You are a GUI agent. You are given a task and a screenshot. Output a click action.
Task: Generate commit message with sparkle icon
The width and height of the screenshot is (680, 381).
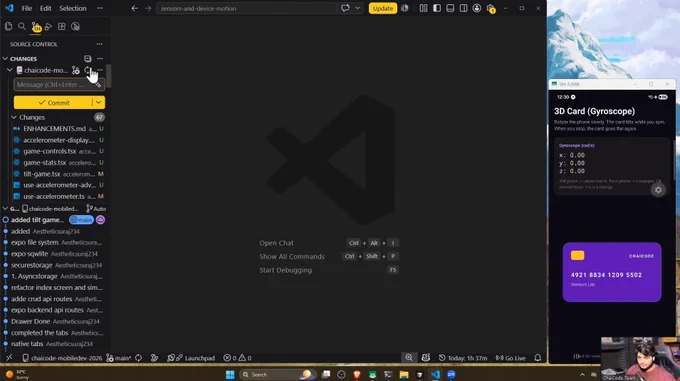point(98,85)
